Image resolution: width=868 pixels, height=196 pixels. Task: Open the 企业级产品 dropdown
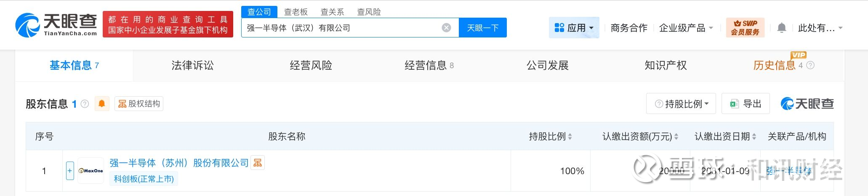[686, 28]
